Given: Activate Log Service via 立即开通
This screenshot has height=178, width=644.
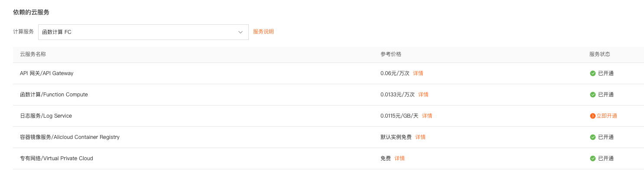Looking at the screenshot, I should [607, 116].
